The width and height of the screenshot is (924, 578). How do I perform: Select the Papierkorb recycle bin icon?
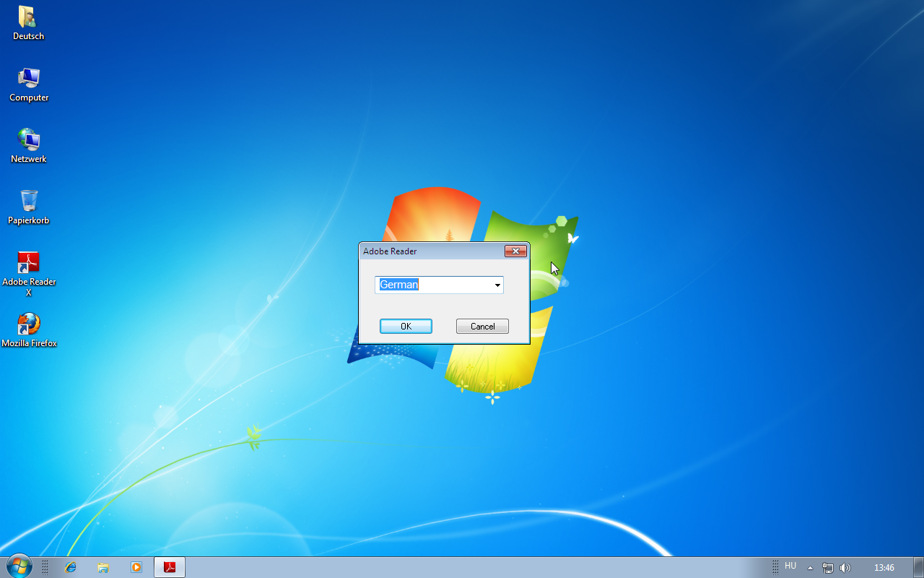point(29,207)
